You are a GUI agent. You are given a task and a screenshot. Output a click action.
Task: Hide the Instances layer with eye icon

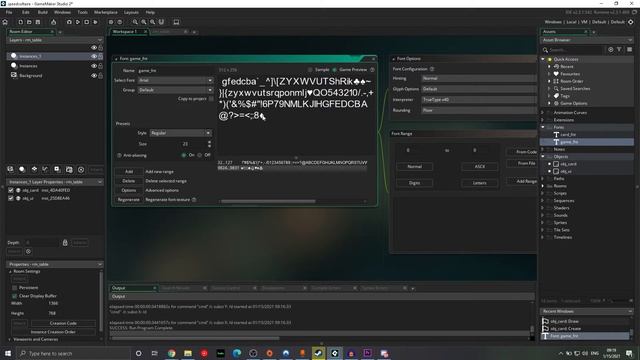94,66
